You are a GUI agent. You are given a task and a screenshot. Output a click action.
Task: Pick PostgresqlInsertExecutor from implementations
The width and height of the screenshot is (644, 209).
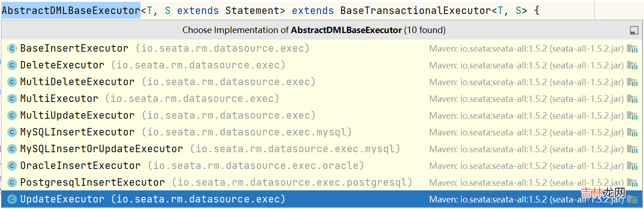(92, 182)
